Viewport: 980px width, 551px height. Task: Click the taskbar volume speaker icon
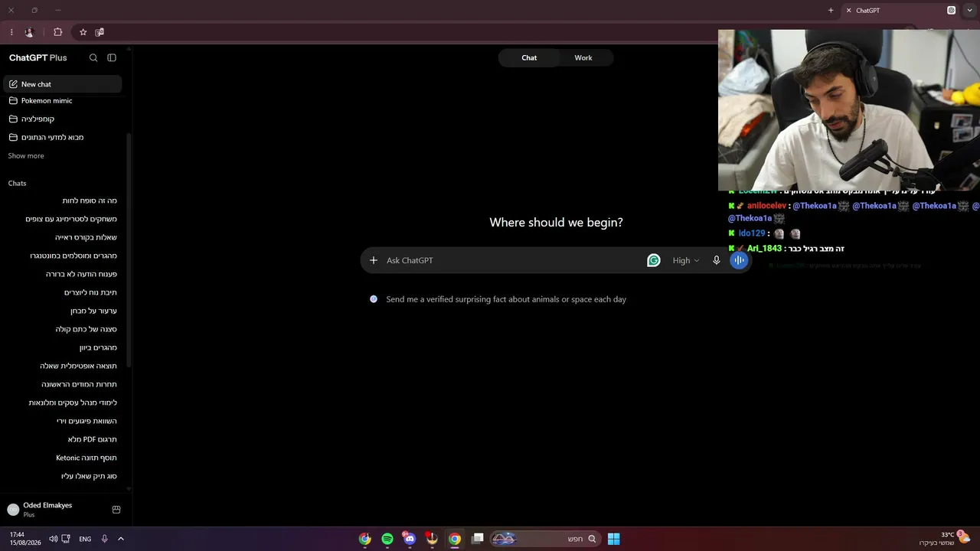(x=53, y=539)
